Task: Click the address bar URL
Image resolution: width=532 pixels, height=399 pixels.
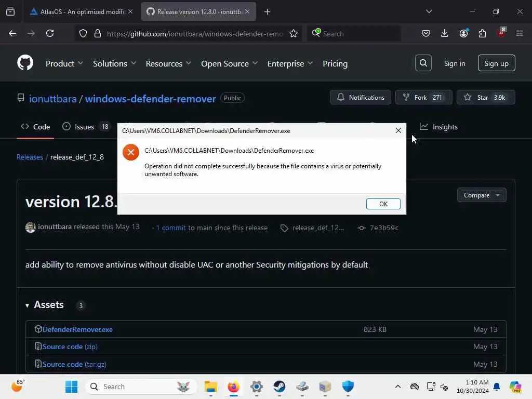Action: click(195, 34)
